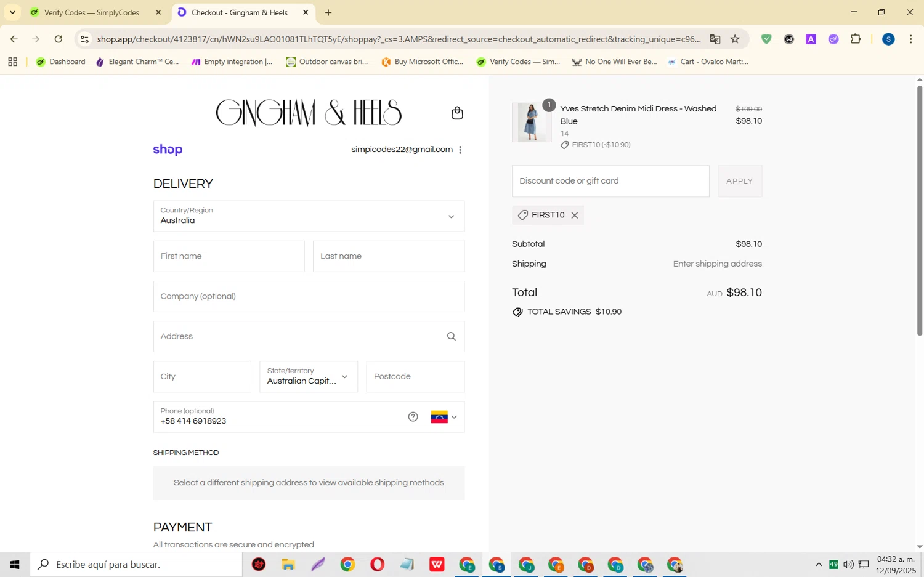Open phone number help question icon
Screen dimensions: 924x577
point(413,417)
